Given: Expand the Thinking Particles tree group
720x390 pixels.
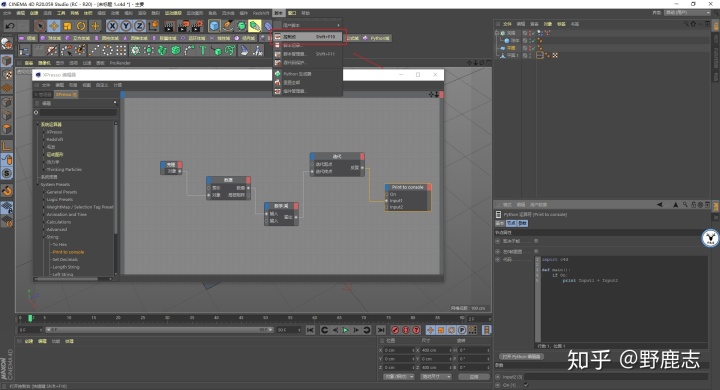Looking at the screenshot, I should [45, 170].
